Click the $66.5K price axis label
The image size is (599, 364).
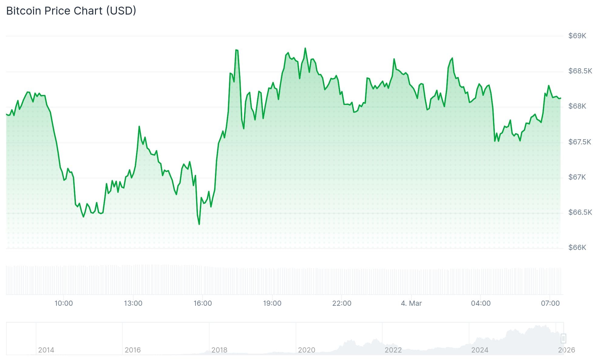coord(580,212)
